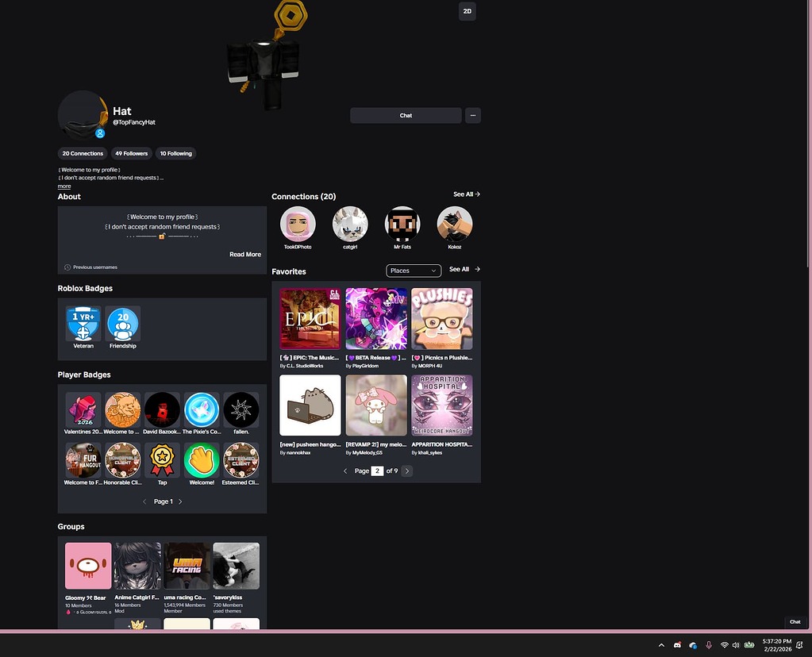The width and height of the screenshot is (812, 657).
Task: Open the Places dropdown in Favorites
Action: point(414,271)
